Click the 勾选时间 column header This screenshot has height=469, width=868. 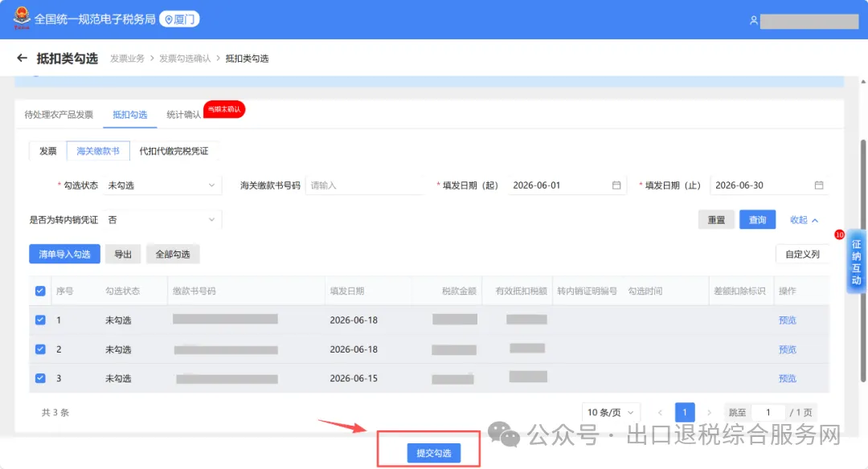(645, 291)
